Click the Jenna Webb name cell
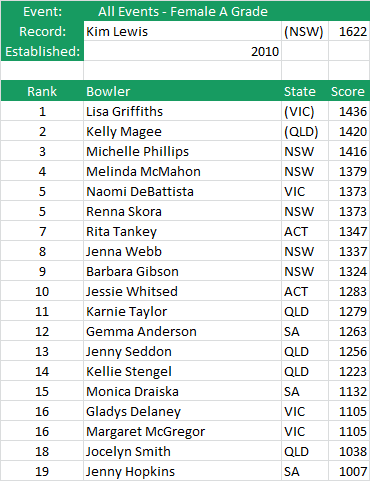Screen dimensions: 370x481 pos(182,251)
